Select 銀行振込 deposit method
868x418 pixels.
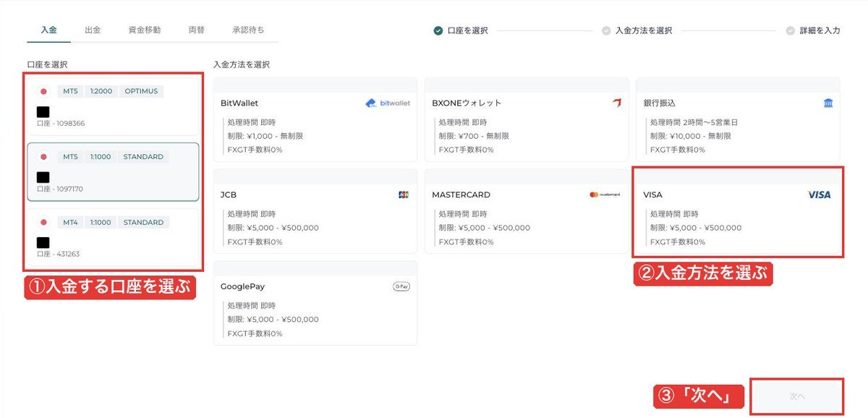pos(738,119)
